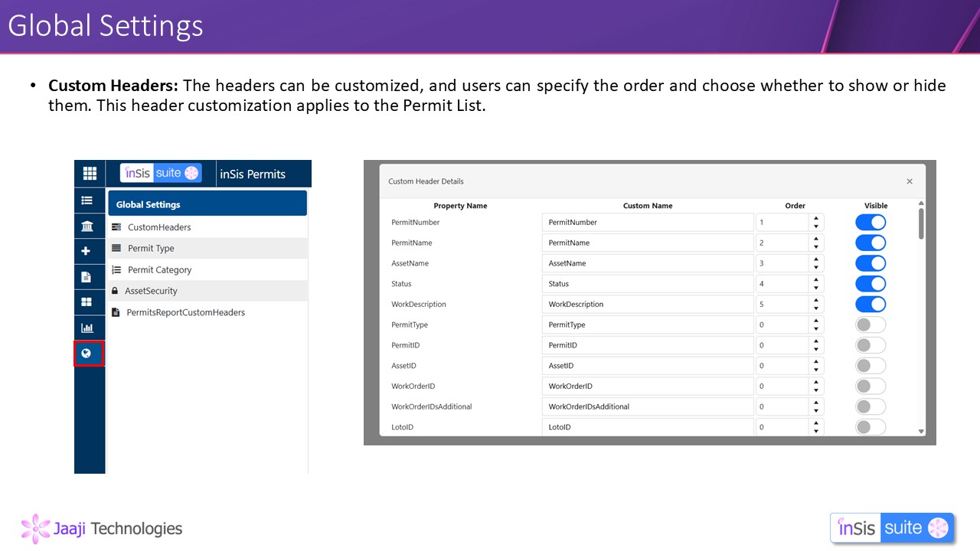Open PermitsReportCustomHeaders settings link
This screenshot has height=551, width=980.
coord(185,313)
